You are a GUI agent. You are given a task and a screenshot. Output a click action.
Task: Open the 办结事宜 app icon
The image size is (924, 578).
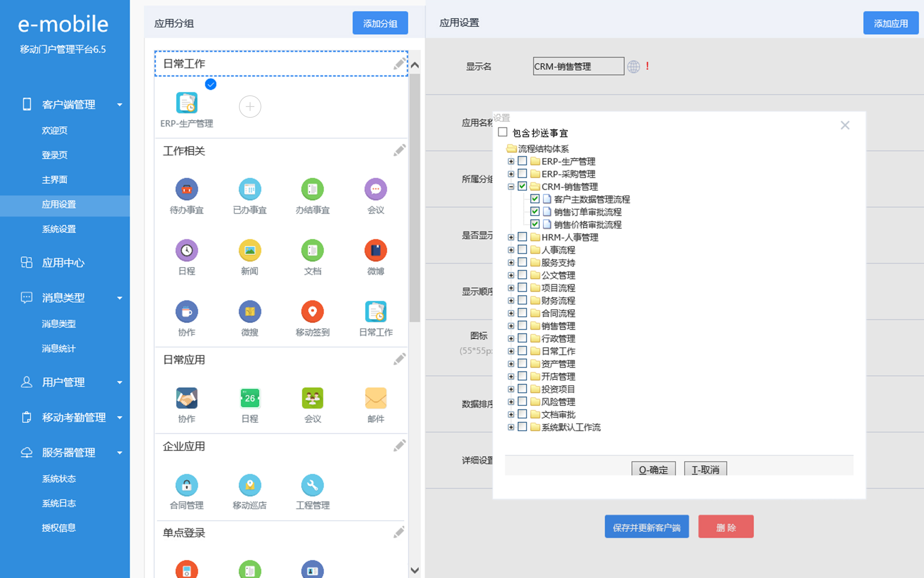coord(313,189)
